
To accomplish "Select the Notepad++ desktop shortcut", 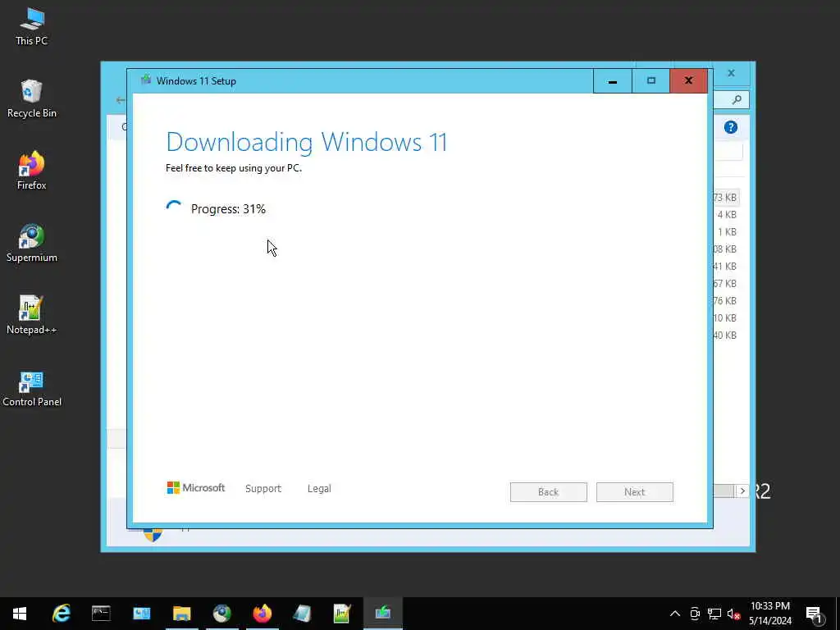I will coord(32,316).
